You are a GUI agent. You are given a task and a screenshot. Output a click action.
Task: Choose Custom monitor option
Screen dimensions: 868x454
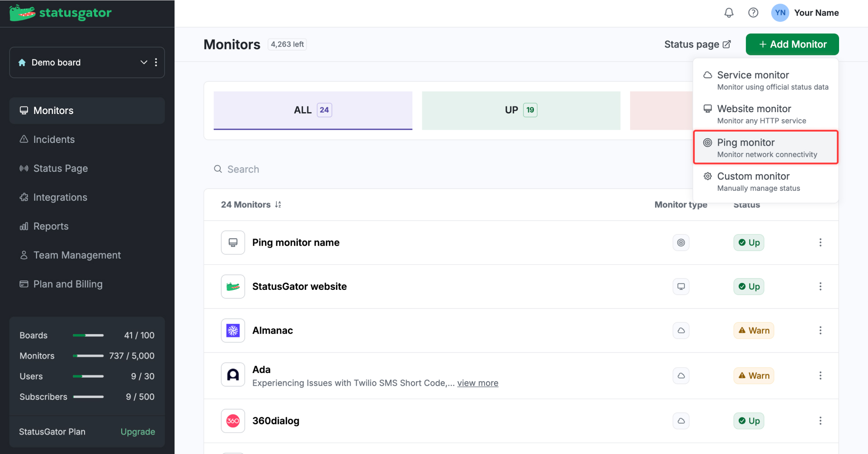pyautogui.click(x=765, y=181)
